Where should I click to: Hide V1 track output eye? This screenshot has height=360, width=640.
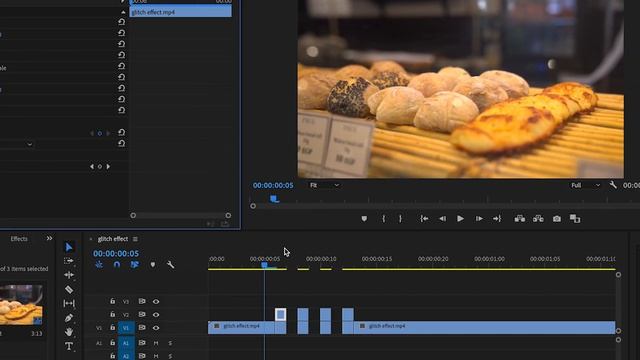(x=156, y=328)
